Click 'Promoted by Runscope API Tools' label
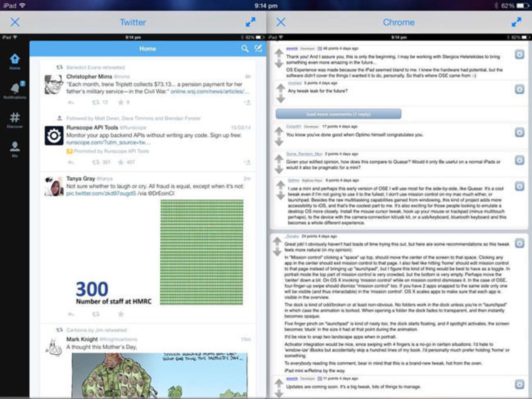Screen dimensions: 532x399 (x=111, y=151)
